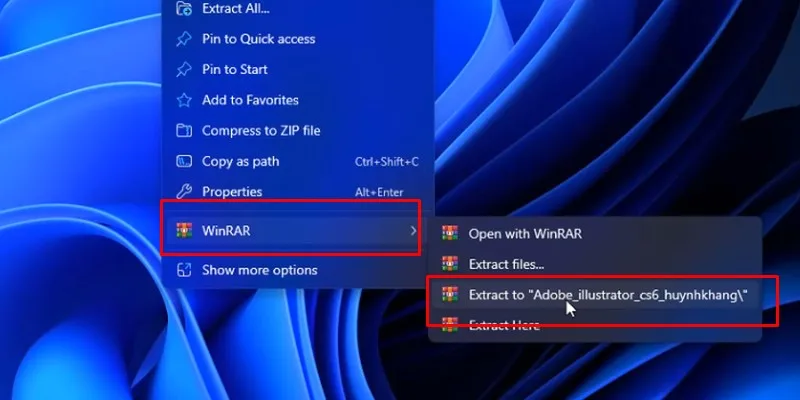The width and height of the screenshot is (800, 400).
Task: Click the Properties wrench icon
Action: click(x=184, y=192)
